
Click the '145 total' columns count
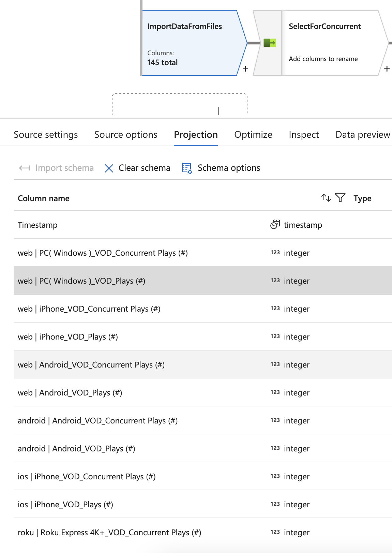(x=163, y=62)
